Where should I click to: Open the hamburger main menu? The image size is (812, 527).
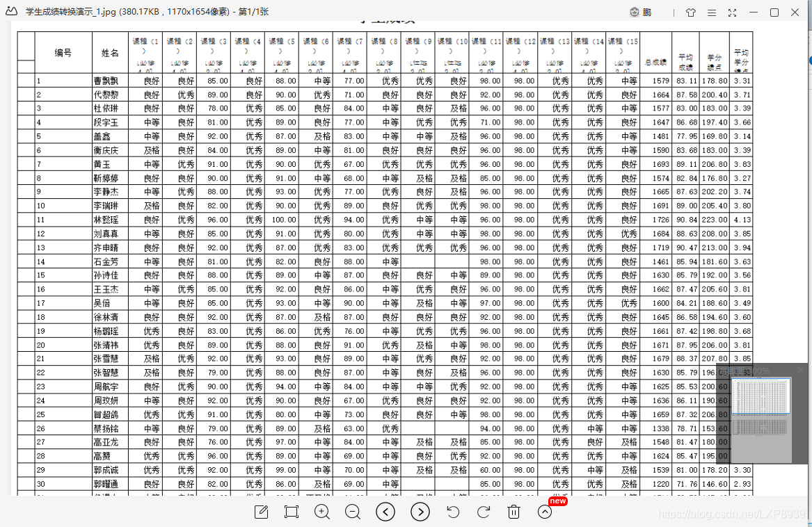click(712, 13)
